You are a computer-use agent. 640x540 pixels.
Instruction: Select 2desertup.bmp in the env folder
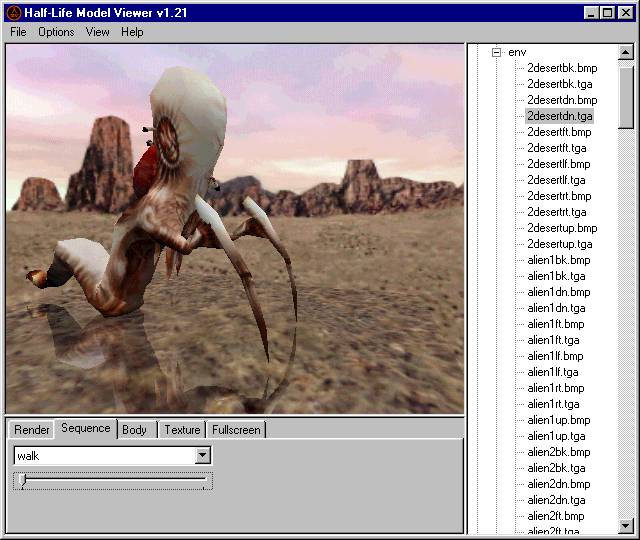tap(562, 228)
